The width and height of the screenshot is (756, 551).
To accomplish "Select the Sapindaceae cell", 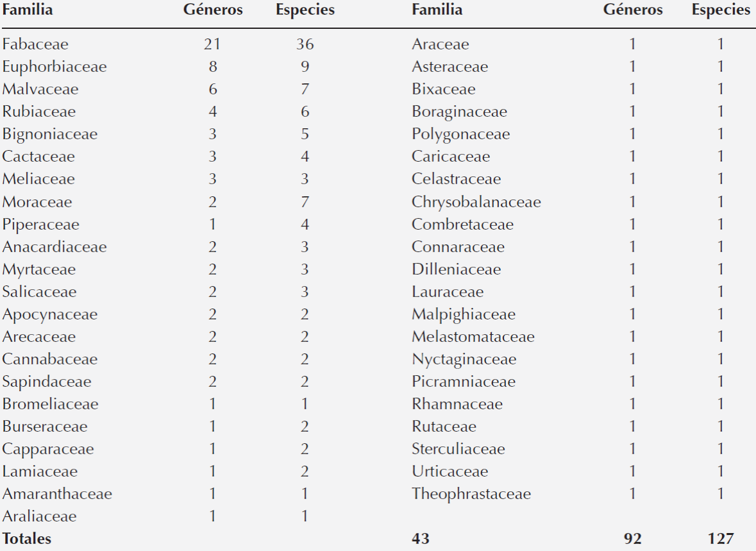I will (47, 382).
